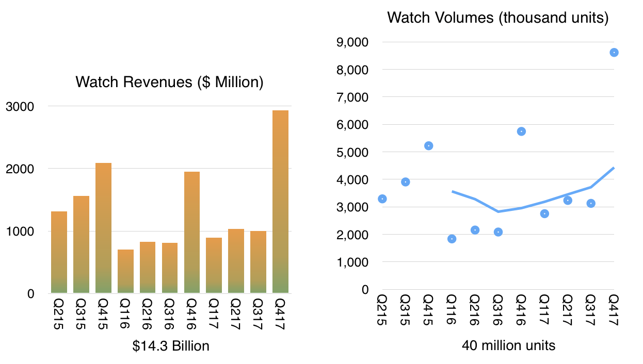
Task: Click the Q416 volume data point
Action: click(521, 131)
